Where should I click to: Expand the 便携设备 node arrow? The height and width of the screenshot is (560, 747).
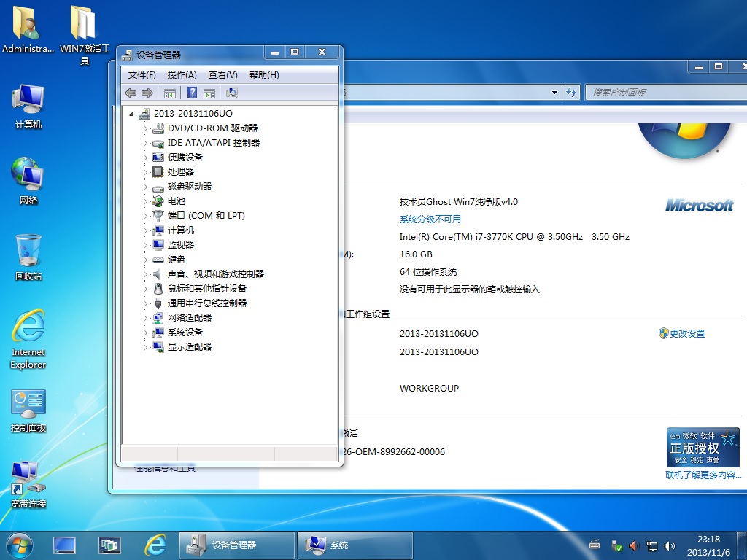tap(145, 157)
